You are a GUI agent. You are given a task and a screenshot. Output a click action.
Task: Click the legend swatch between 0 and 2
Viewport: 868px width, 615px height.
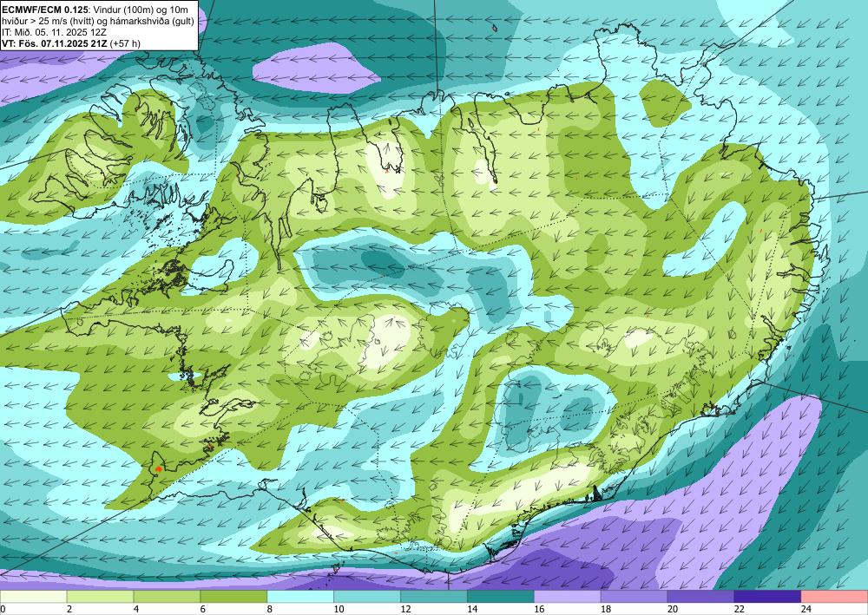33,597
